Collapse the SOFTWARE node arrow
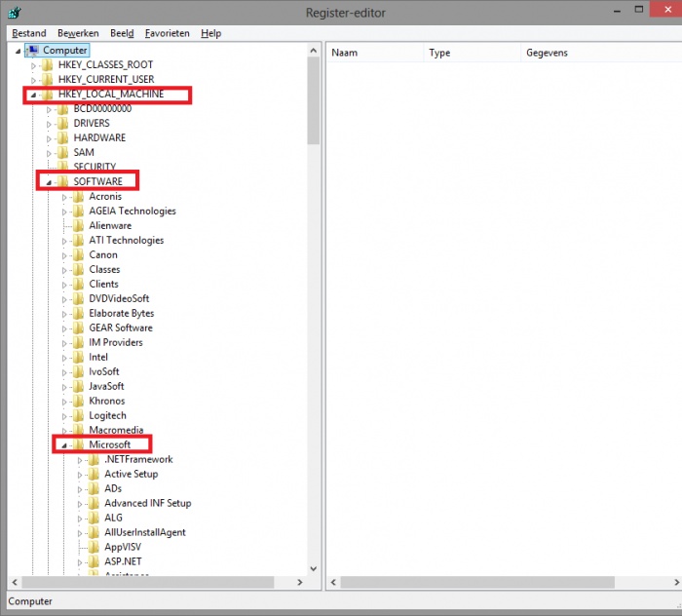 point(49,182)
